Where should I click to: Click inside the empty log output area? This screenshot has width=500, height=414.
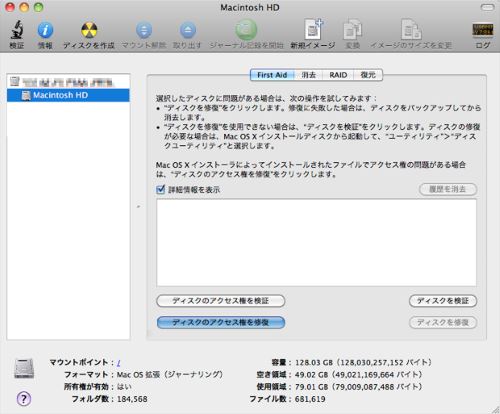(316, 243)
